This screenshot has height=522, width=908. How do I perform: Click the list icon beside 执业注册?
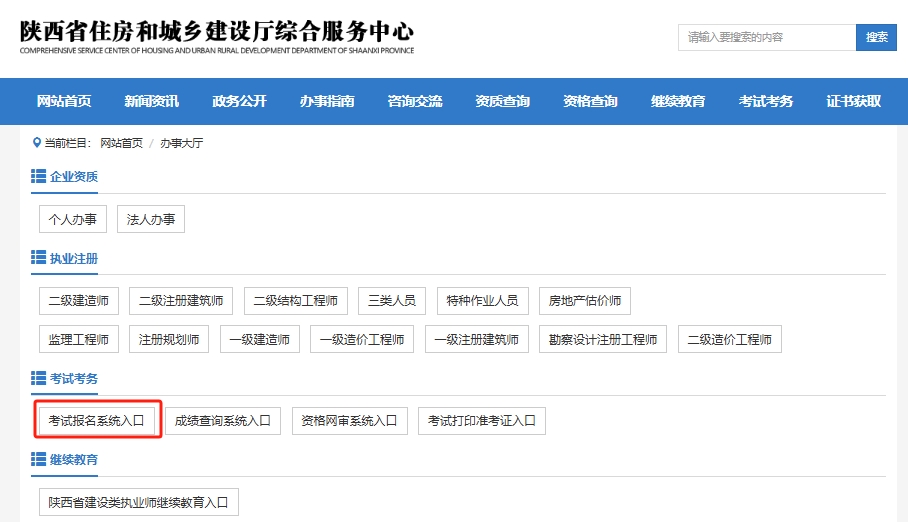pyautogui.click(x=38, y=257)
